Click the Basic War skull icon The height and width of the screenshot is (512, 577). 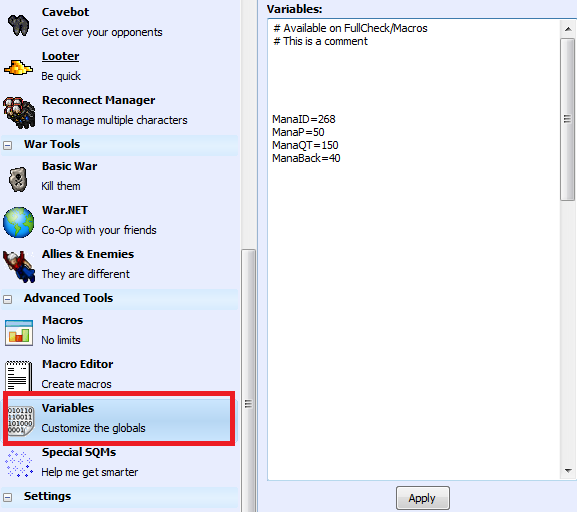[18, 179]
